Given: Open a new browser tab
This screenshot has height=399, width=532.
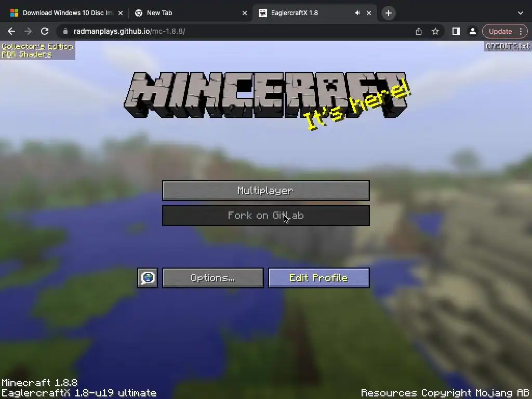Looking at the screenshot, I should click(x=389, y=13).
